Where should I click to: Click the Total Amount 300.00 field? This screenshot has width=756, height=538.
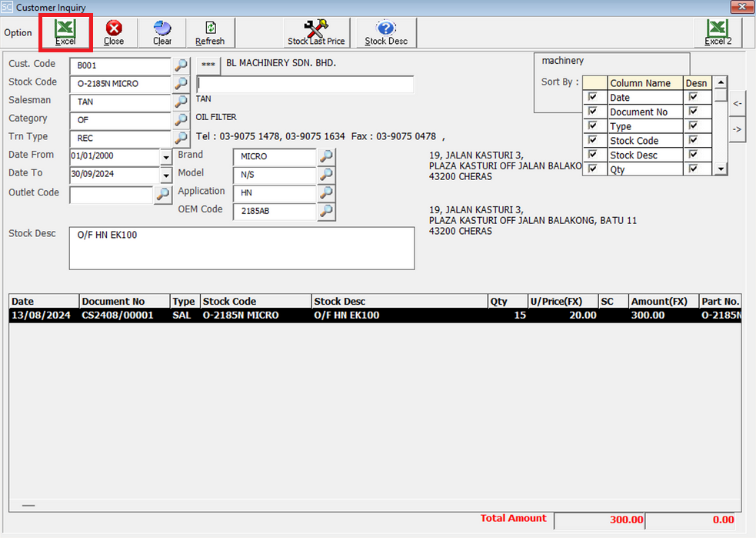pos(599,520)
